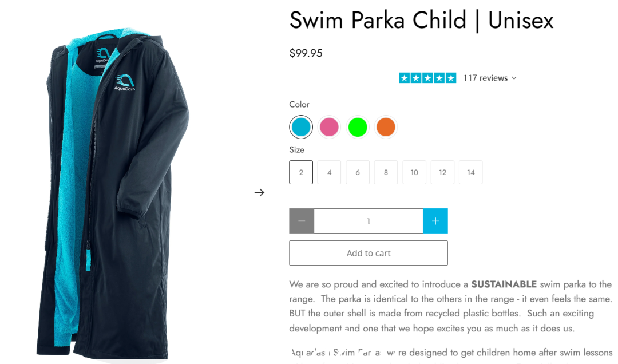Choose the pink color swatch

(329, 127)
